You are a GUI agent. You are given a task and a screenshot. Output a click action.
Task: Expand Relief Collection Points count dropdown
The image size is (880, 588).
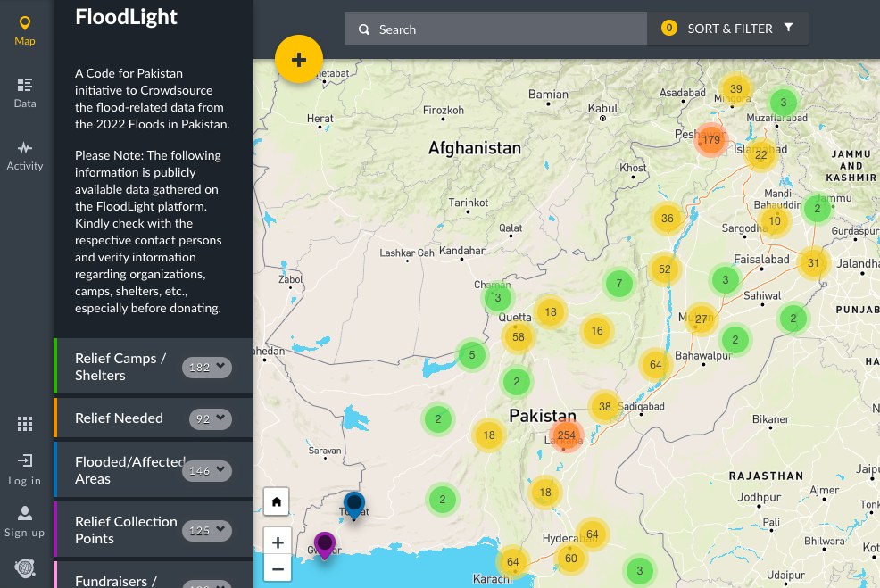click(207, 530)
